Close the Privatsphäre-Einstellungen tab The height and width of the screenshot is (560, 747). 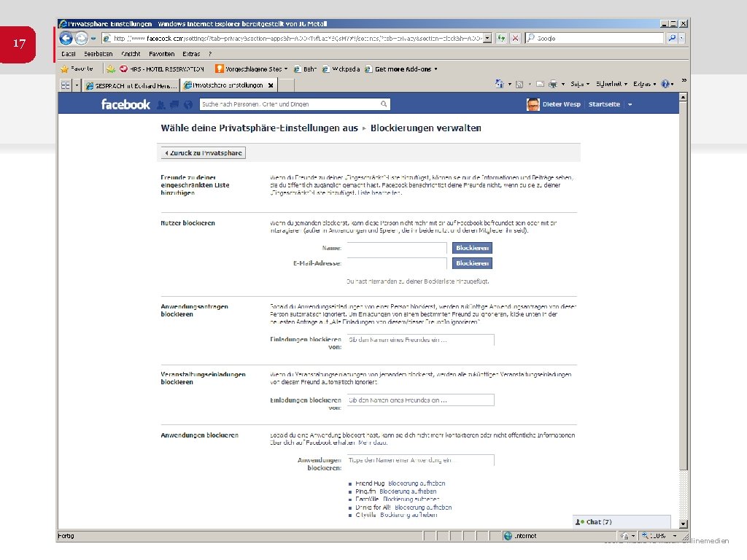click(x=271, y=85)
